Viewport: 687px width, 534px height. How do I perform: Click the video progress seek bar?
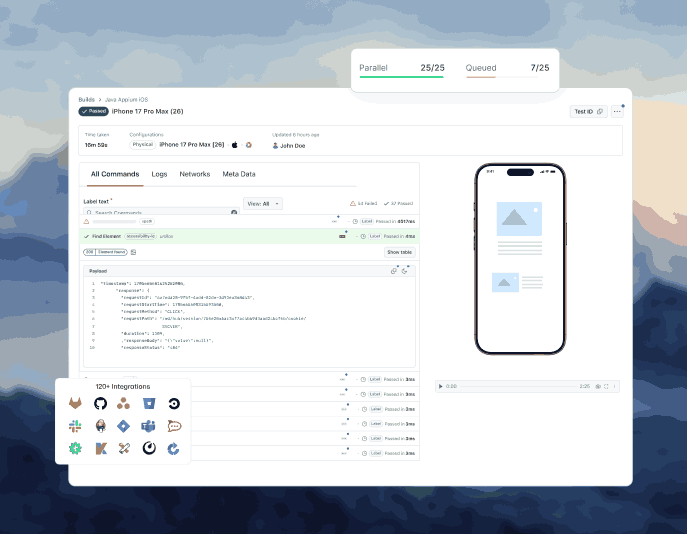(518, 387)
